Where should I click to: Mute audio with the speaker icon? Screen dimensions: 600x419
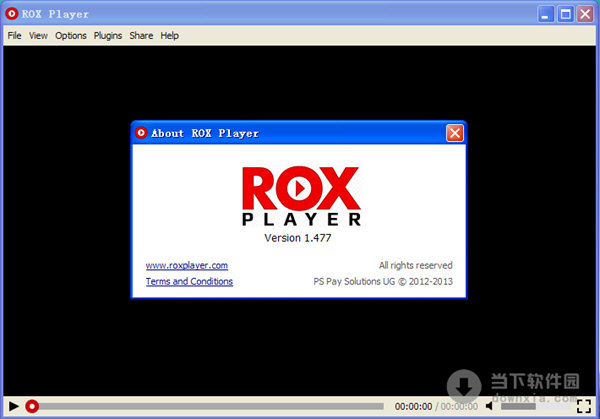coord(489,406)
